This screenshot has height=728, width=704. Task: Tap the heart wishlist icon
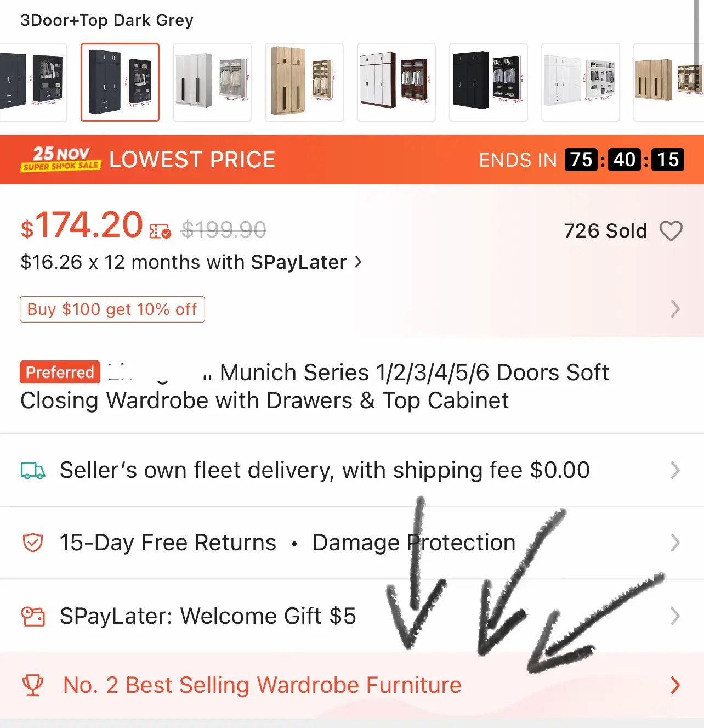click(671, 231)
